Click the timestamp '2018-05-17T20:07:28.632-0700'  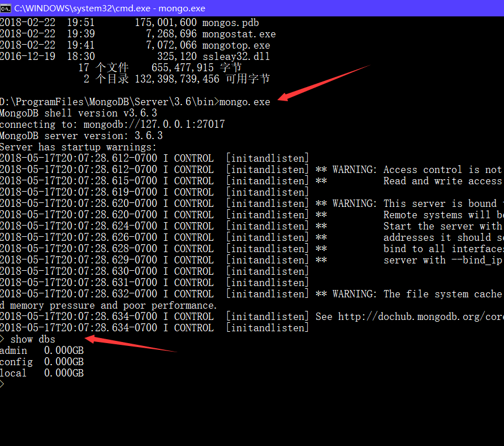click(79, 294)
